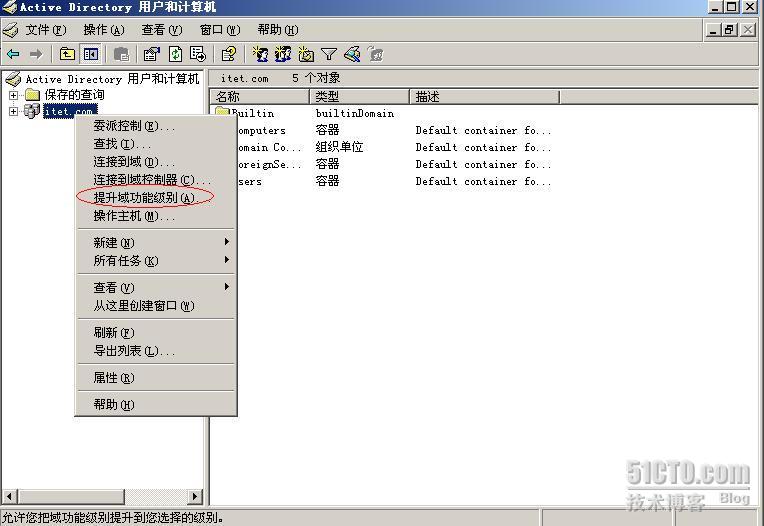This screenshot has height=526, width=764.
Task: Open the 窗口 menu in the menu bar
Action: [220, 30]
